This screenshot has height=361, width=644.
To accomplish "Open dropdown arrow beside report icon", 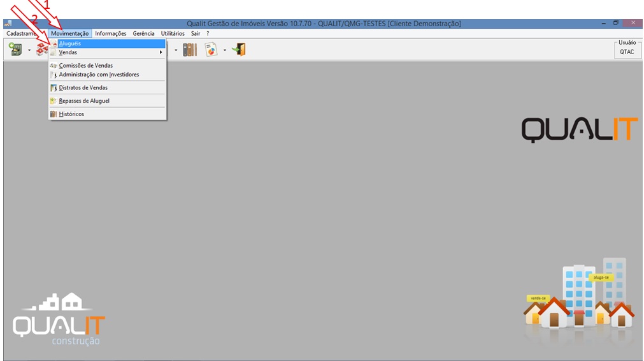I will pyautogui.click(x=225, y=50).
